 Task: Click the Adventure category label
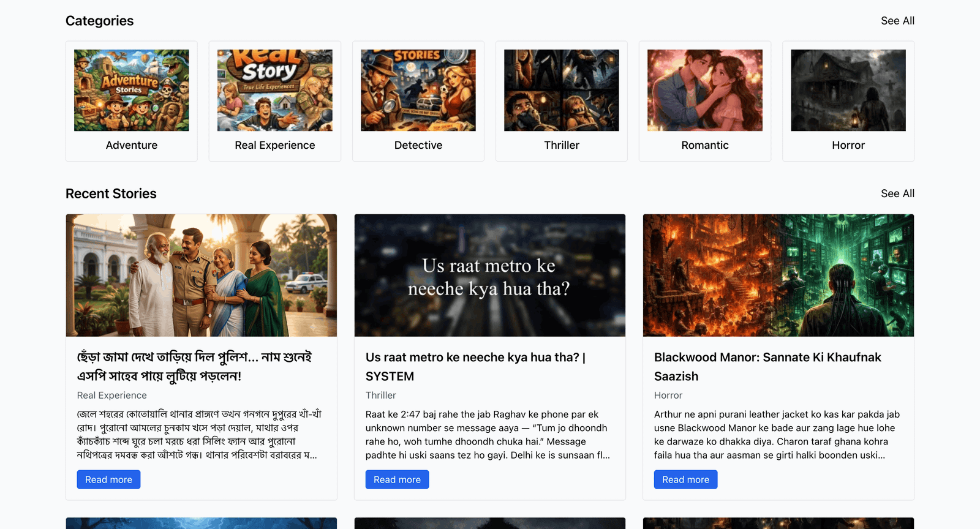click(132, 145)
